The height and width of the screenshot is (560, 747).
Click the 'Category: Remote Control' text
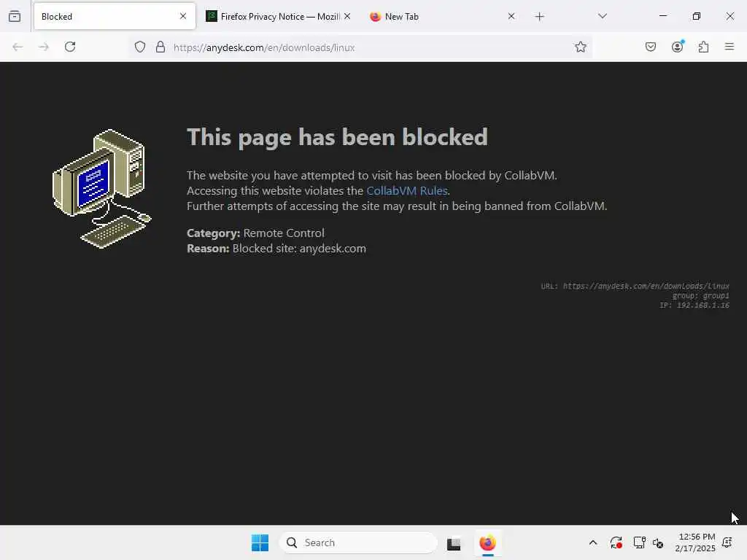(255, 233)
